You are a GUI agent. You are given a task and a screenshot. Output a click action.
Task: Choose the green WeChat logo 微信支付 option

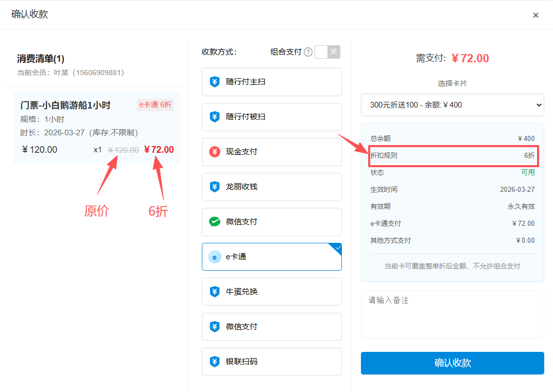(x=215, y=222)
